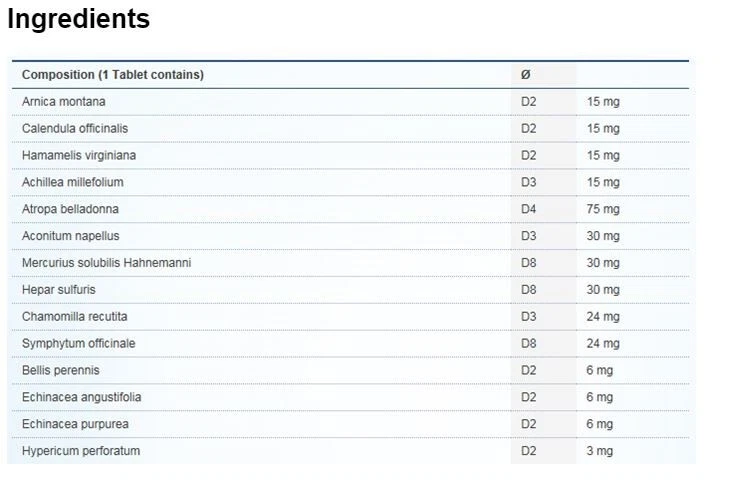Viewport: 732px width, 500px height.
Task: Click Hamamelis virginiana in the table
Action: pos(79,156)
